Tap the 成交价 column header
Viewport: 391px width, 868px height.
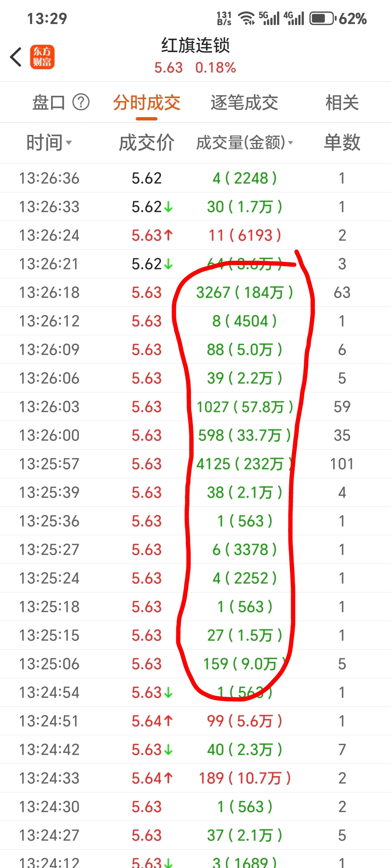pyautogui.click(x=147, y=142)
